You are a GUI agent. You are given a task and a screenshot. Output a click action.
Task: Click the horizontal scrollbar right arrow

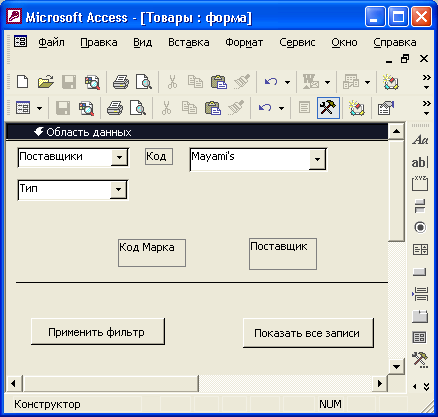coord(380,383)
